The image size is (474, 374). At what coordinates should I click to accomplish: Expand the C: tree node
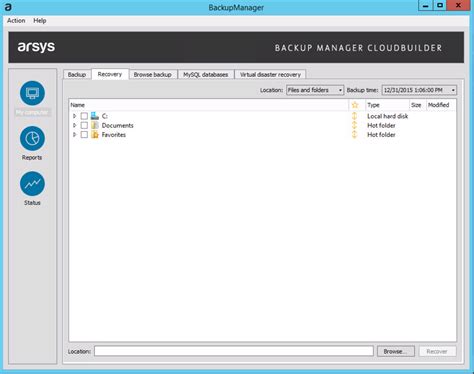coord(75,116)
